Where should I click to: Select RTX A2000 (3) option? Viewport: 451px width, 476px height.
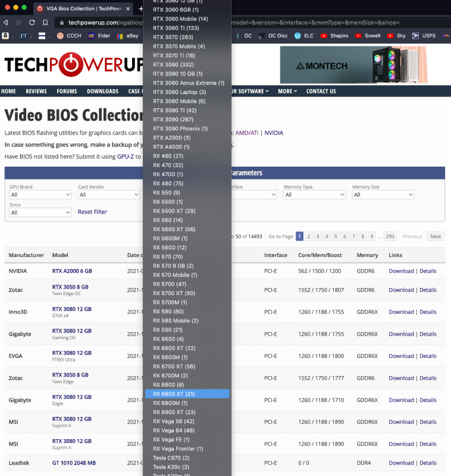click(x=187, y=138)
